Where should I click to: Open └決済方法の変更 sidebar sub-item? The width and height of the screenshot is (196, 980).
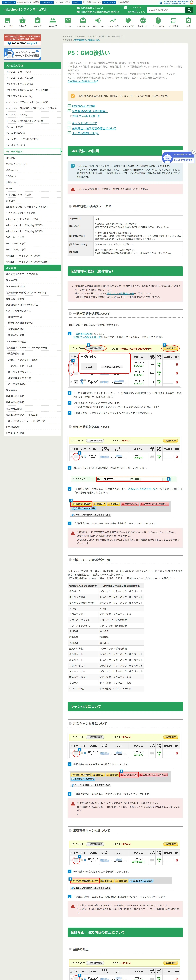coord(32,335)
